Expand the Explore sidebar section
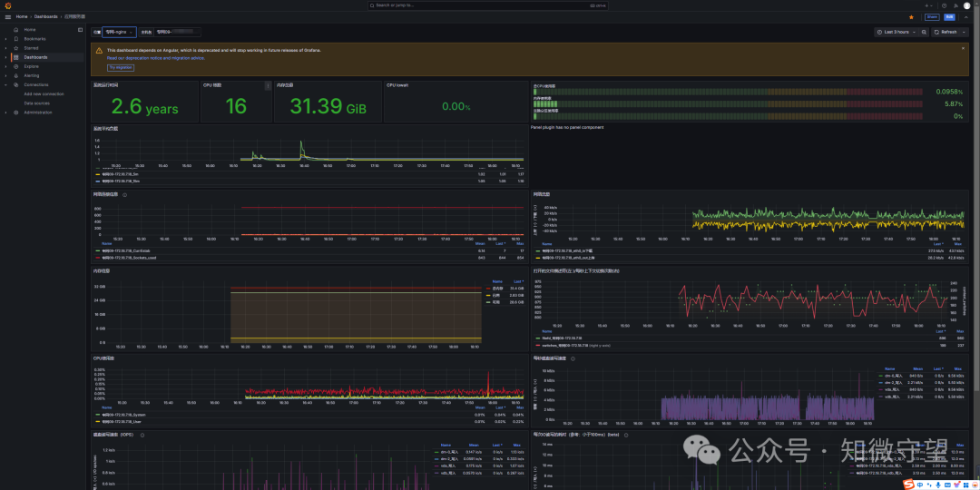The width and height of the screenshot is (980, 490). (6, 66)
